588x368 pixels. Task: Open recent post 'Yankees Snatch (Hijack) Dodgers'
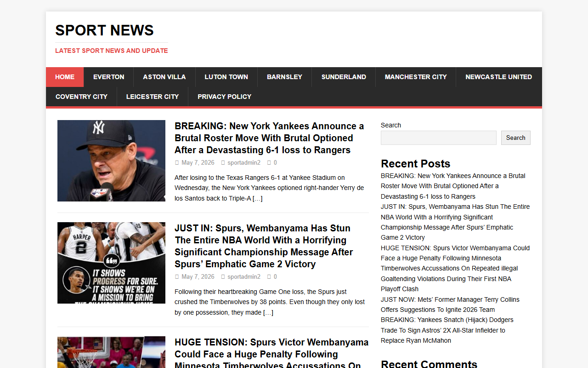pos(447,330)
